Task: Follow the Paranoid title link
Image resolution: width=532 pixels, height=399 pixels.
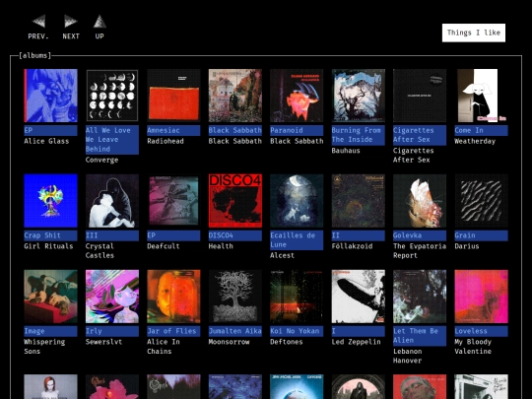Action: pos(297,130)
